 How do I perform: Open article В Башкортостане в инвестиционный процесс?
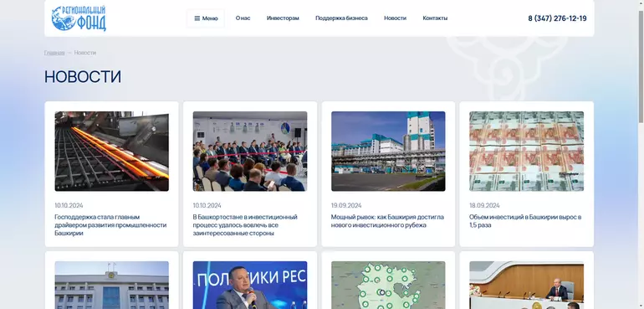click(x=245, y=225)
